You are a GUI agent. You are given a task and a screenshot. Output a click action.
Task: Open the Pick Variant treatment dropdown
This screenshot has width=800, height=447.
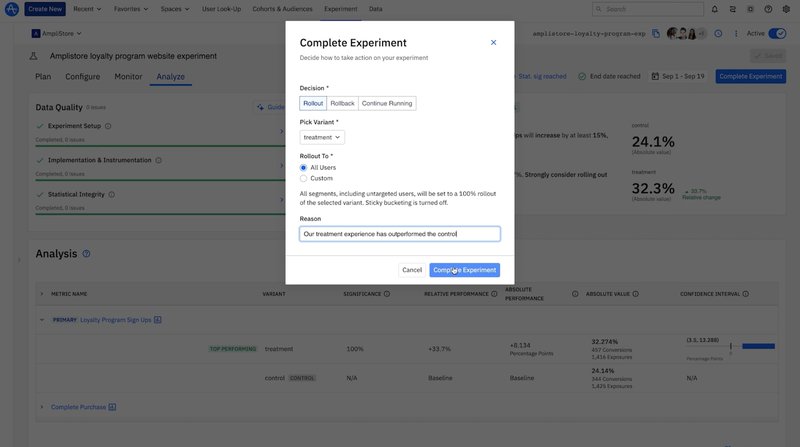(322, 137)
